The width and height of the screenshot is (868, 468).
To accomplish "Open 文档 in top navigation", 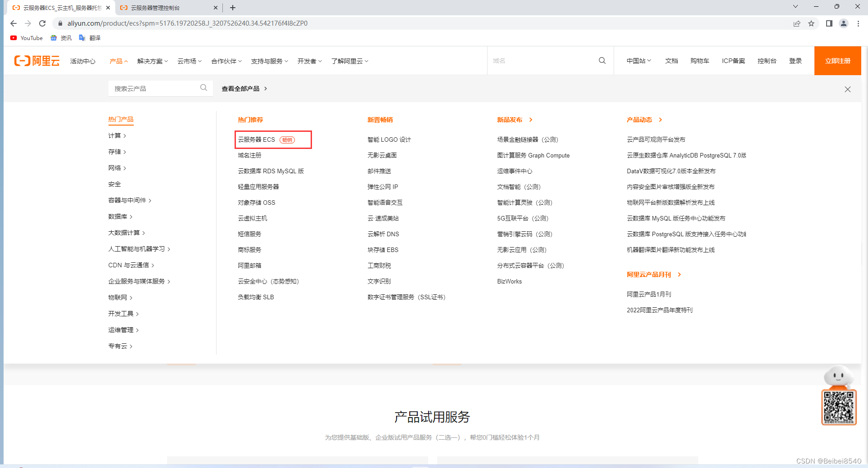I will [672, 61].
